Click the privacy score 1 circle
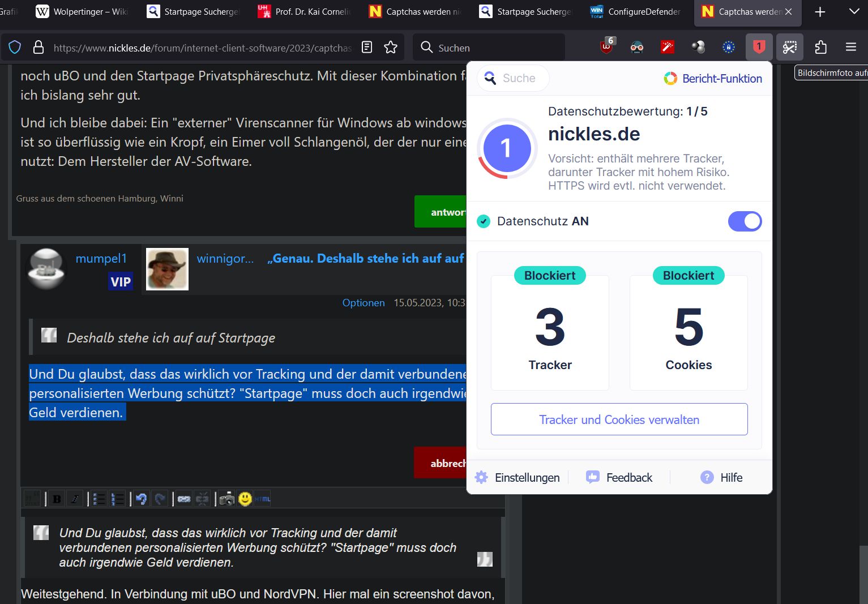The image size is (868, 604). (x=507, y=149)
